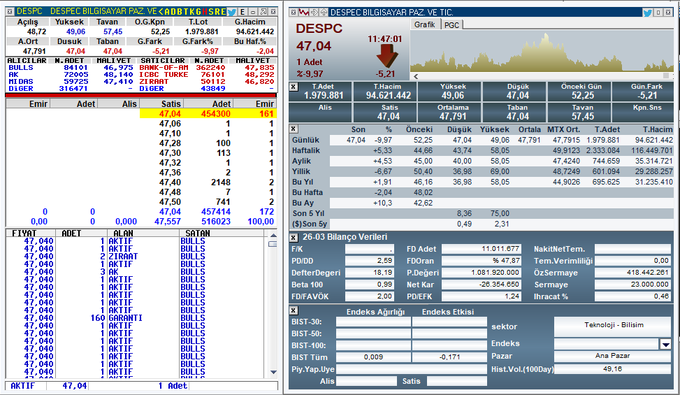
Task: Open the Endeks dropdown arrow
Action: (x=666, y=344)
